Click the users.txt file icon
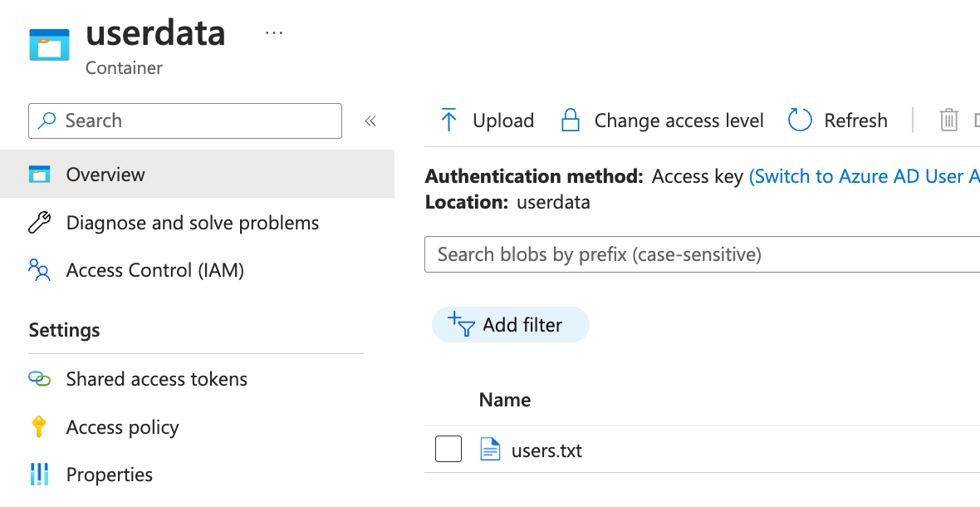Image resolution: width=980 pixels, height=507 pixels. [491, 450]
